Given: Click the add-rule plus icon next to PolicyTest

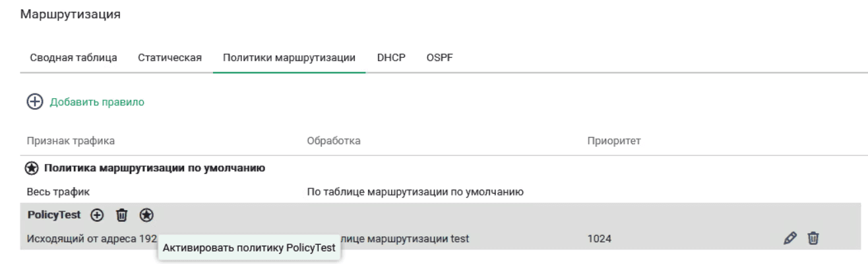Looking at the screenshot, I should pos(97,215).
